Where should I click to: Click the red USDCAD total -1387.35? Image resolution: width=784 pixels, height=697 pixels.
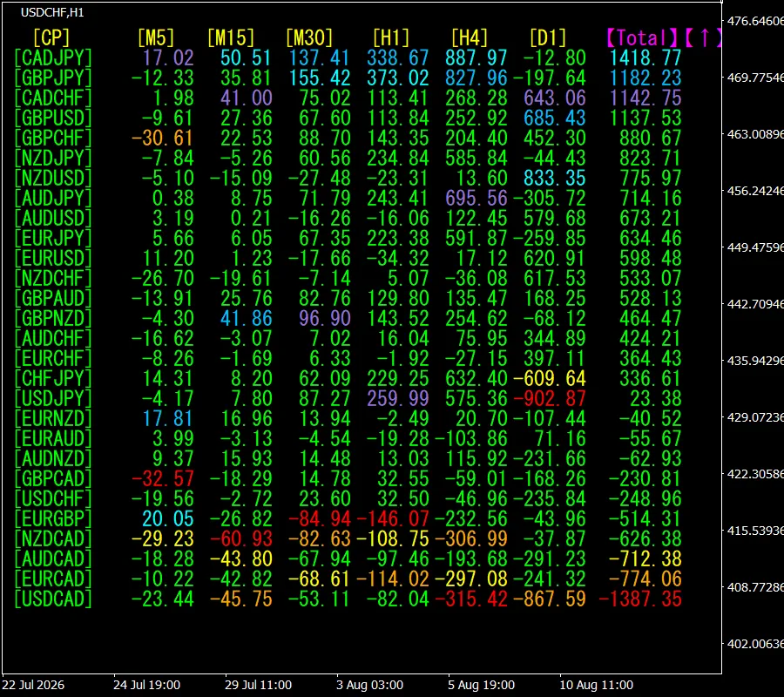pyautogui.click(x=640, y=599)
